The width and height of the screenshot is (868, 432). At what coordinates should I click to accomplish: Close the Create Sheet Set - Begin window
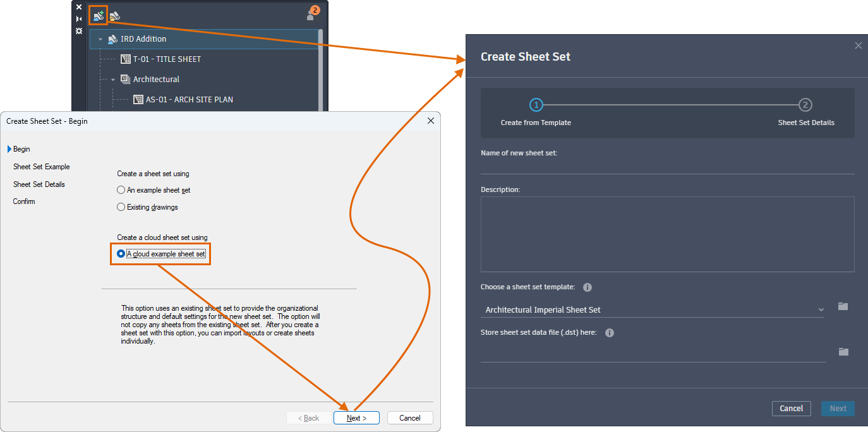tap(431, 121)
